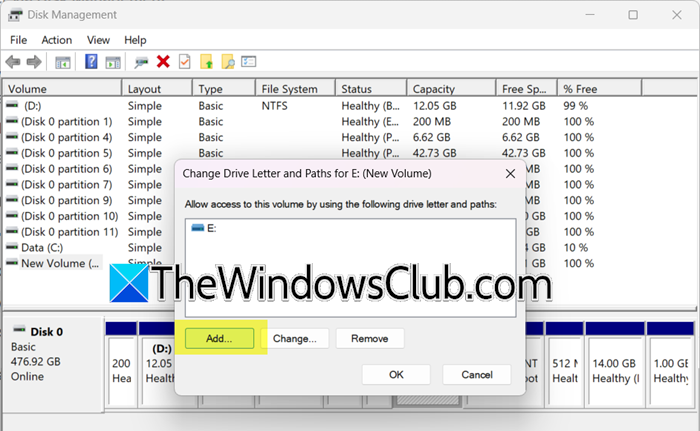Sort by the File System column header
The height and width of the screenshot is (431, 700).
296,89
